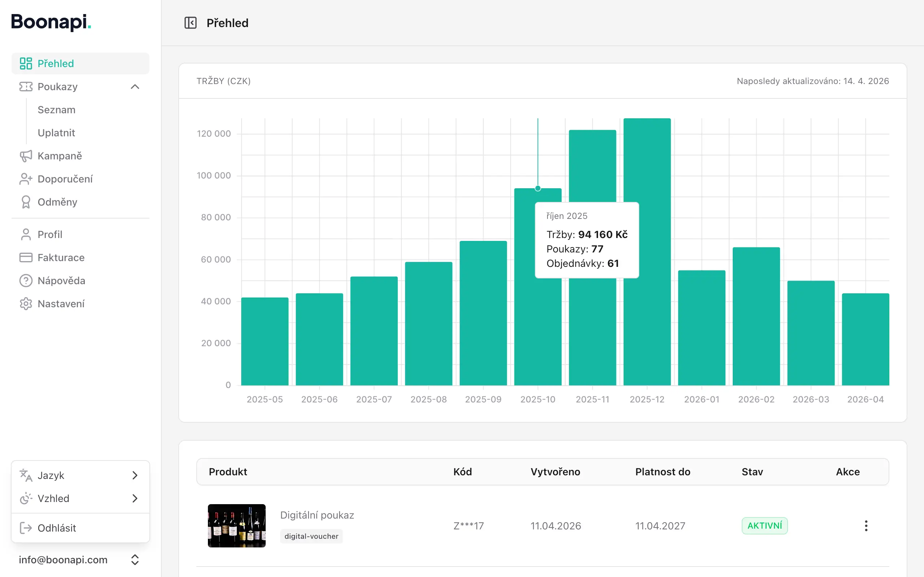Click the Poukazy ticket icon
924x577 pixels.
coord(26,87)
